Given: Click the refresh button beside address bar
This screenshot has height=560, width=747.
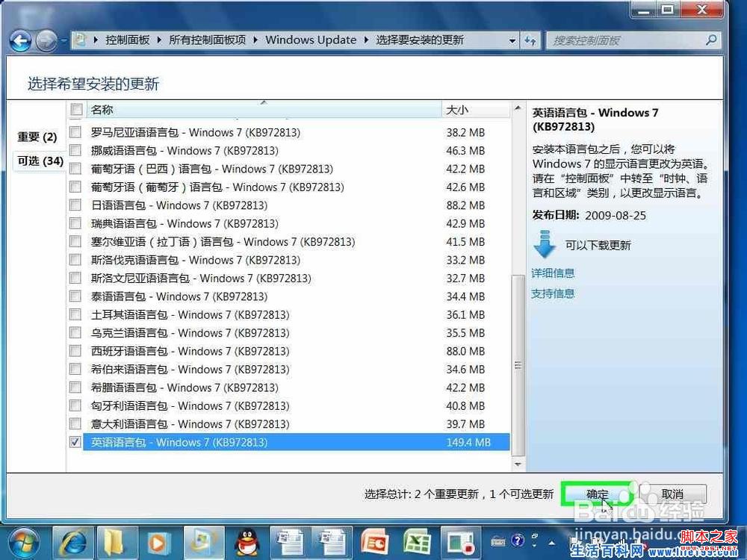Looking at the screenshot, I should pyautogui.click(x=530, y=40).
